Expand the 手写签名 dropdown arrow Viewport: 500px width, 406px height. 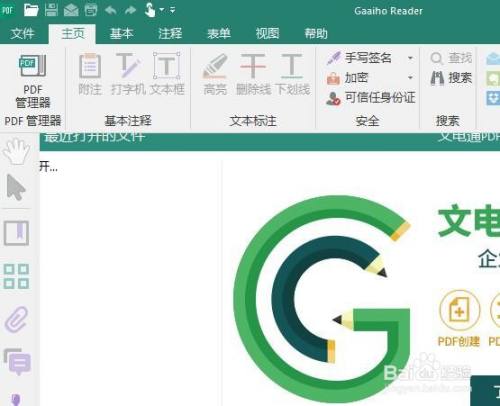click(x=410, y=58)
